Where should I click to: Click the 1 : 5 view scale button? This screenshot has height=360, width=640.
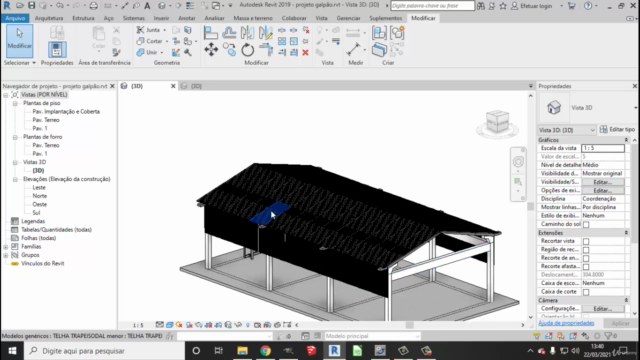(x=138, y=325)
